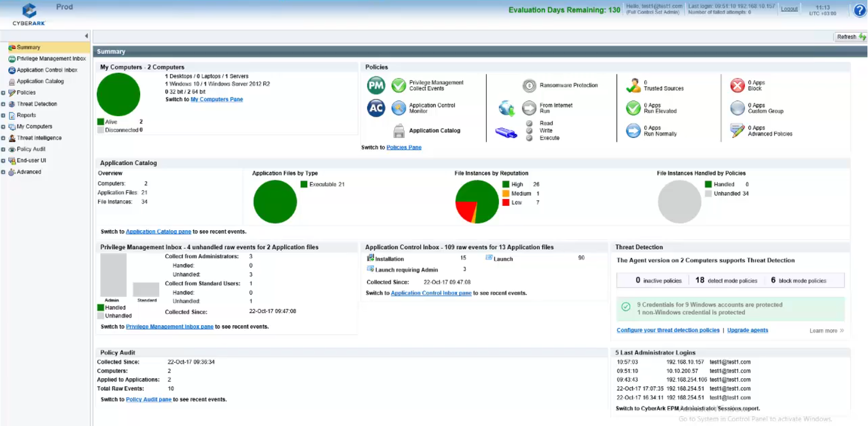The height and width of the screenshot is (426, 868).
Task: Collapse the left navigation sidebar arrow
Action: [x=86, y=36]
